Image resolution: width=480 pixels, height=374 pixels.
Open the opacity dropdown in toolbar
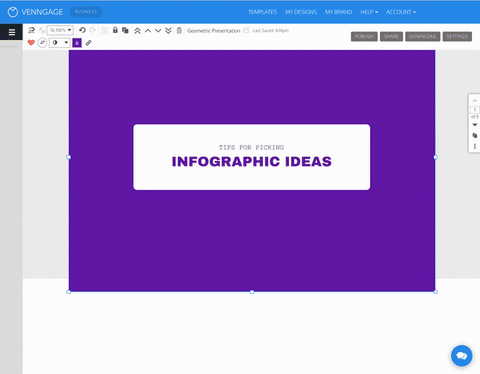[59, 43]
